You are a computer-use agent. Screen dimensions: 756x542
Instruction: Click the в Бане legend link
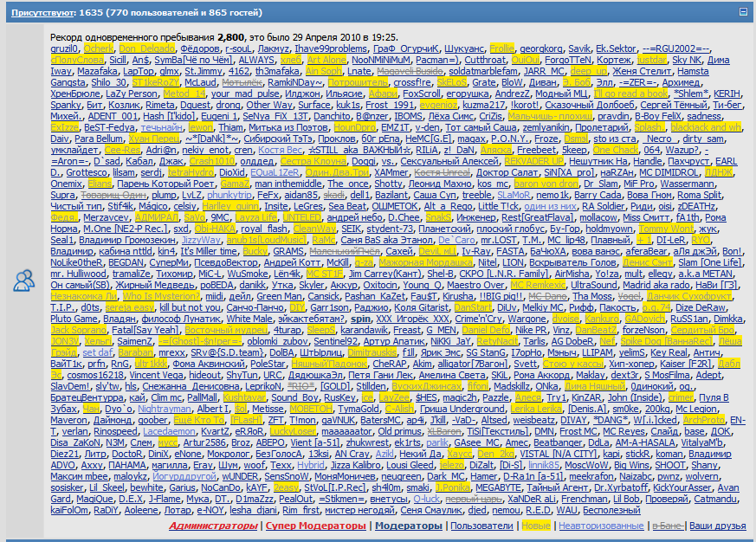point(668,526)
